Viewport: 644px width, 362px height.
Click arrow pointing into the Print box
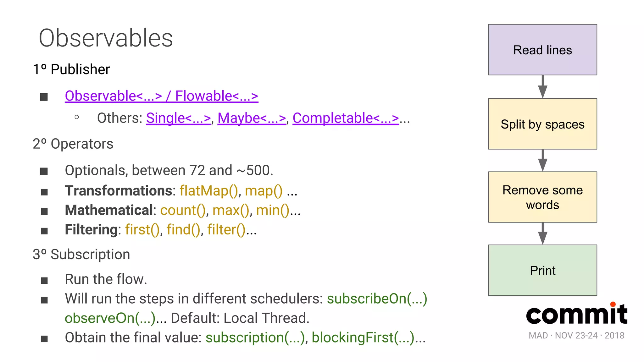542,234
